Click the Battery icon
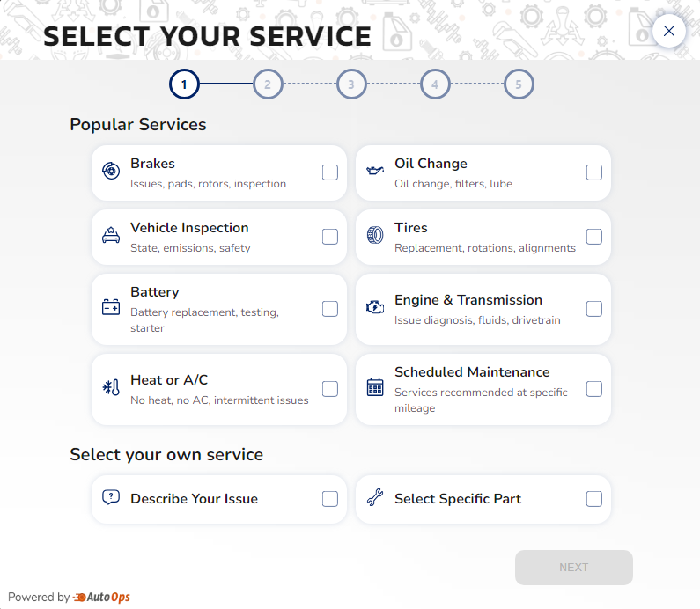Image resolution: width=700 pixels, height=609 pixels. (111, 307)
